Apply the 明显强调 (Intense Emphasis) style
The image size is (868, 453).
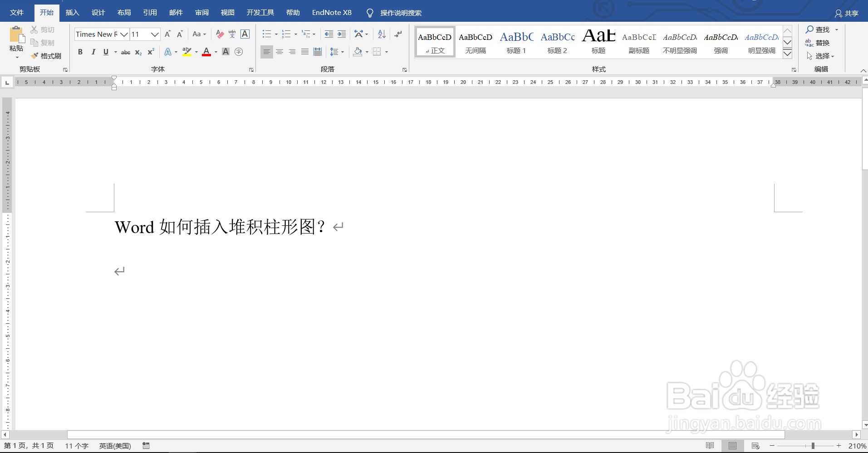(761, 42)
